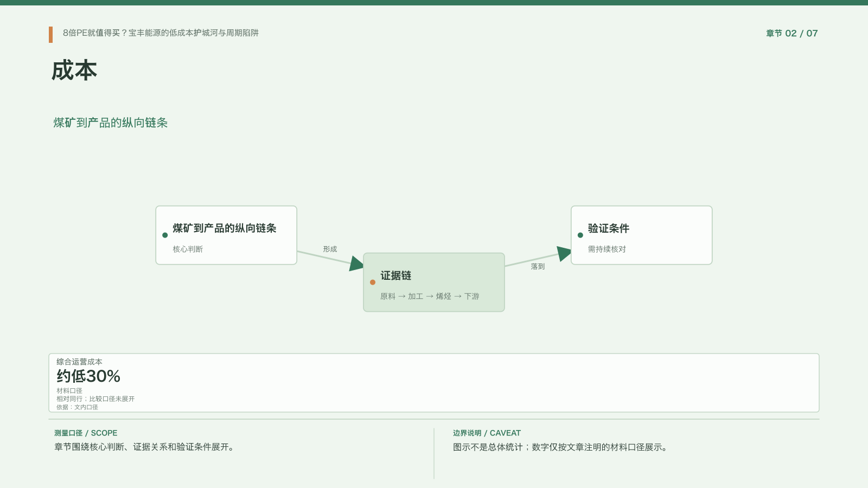Click the 综合运营成本 metric label
868x488 pixels.
(x=79, y=362)
